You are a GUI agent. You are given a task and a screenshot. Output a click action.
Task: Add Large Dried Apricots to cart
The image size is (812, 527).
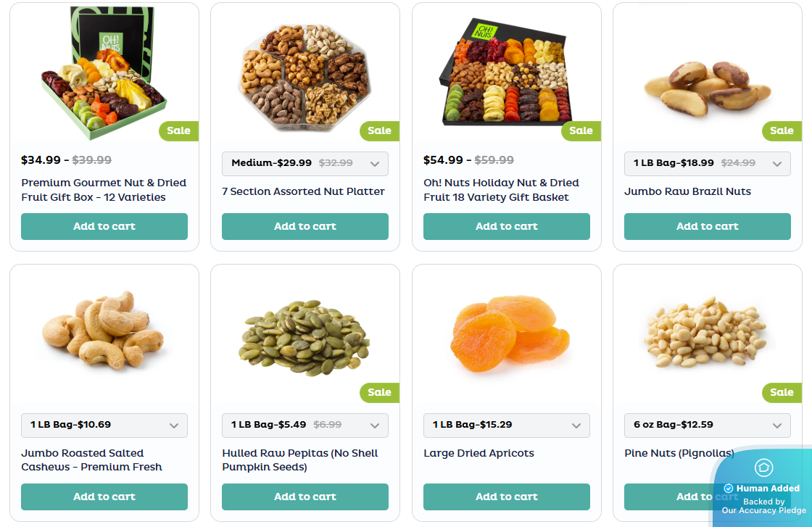pyautogui.click(x=506, y=497)
